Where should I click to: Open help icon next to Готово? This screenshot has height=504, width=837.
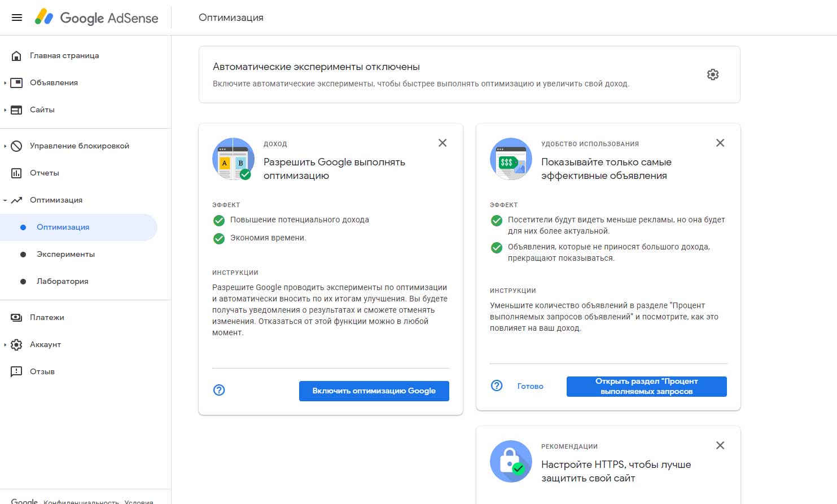[497, 385]
